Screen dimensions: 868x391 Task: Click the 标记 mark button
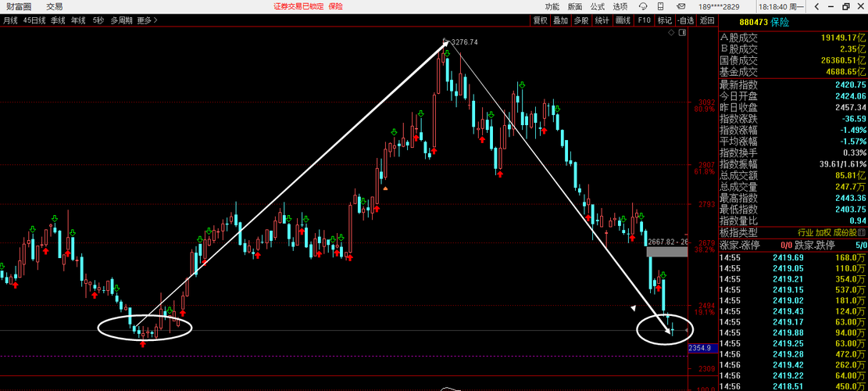point(664,20)
